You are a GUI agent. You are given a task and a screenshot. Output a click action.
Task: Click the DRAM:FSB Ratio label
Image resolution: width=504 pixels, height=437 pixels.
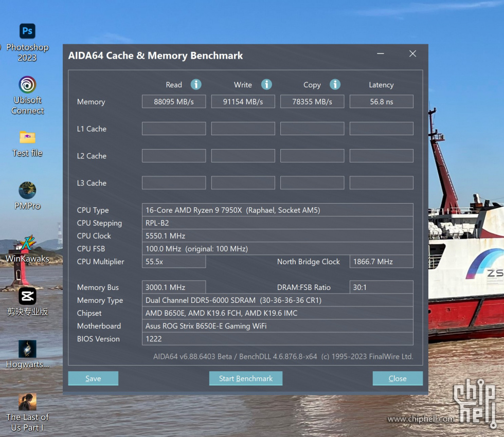[304, 287]
